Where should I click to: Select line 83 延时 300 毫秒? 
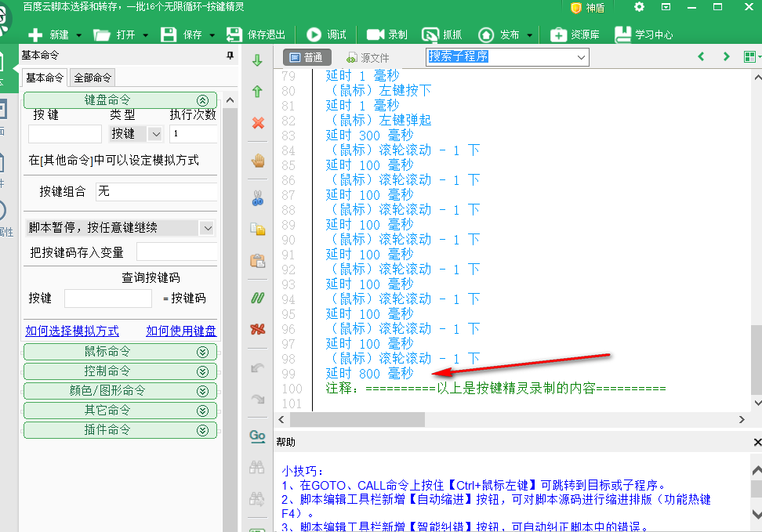[369, 135]
